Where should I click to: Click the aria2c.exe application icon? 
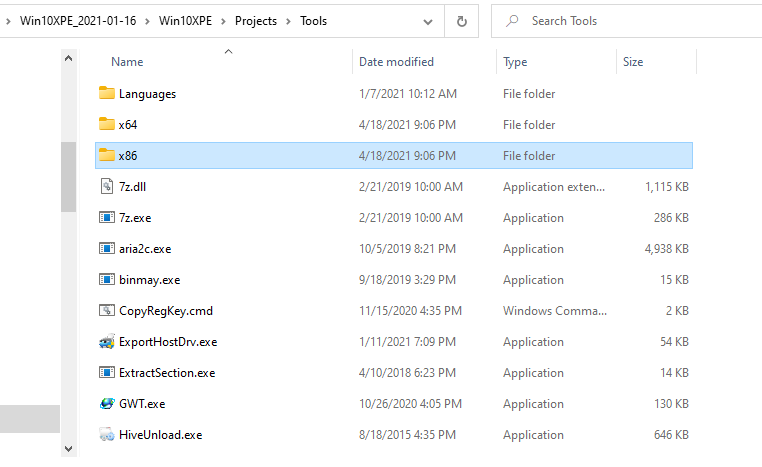coord(106,248)
